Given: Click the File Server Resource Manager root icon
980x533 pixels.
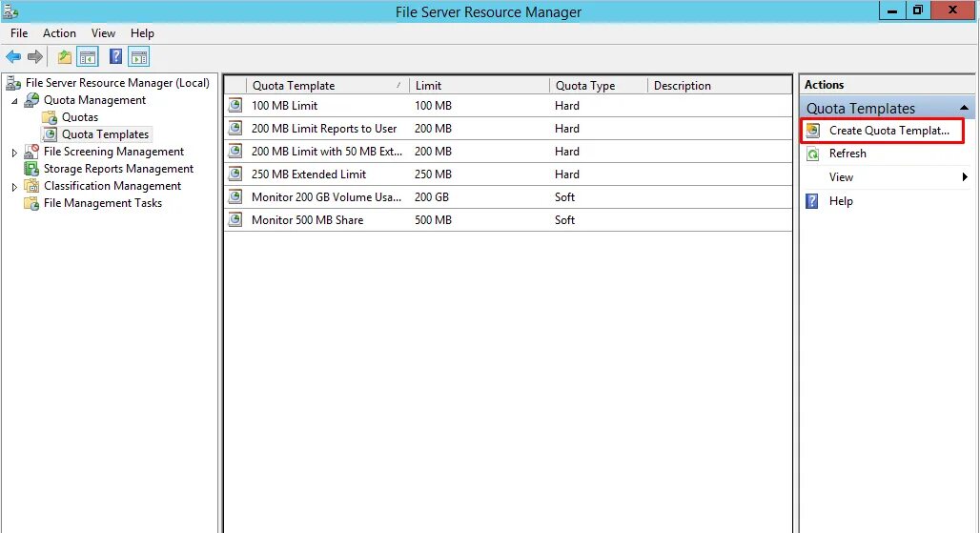Looking at the screenshot, I should tap(13, 83).
